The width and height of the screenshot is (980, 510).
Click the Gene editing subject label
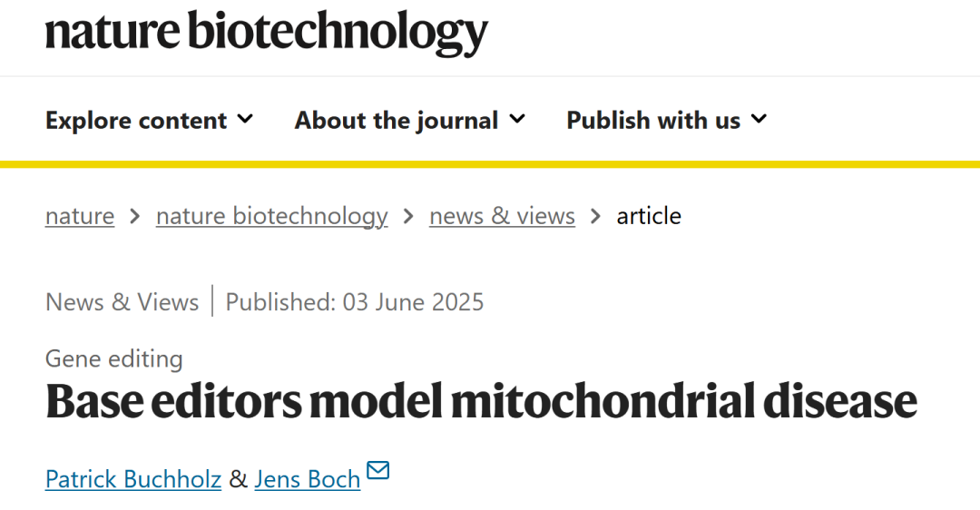pyautogui.click(x=114, y=358)
